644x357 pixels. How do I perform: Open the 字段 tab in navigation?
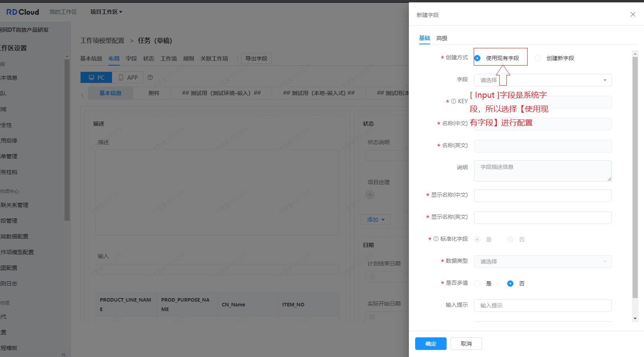point(131,59)
